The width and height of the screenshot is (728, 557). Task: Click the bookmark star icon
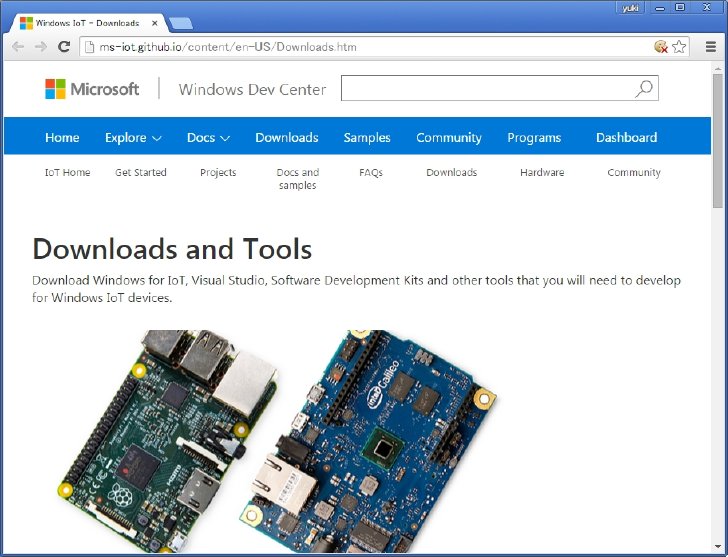pos(679,46)
